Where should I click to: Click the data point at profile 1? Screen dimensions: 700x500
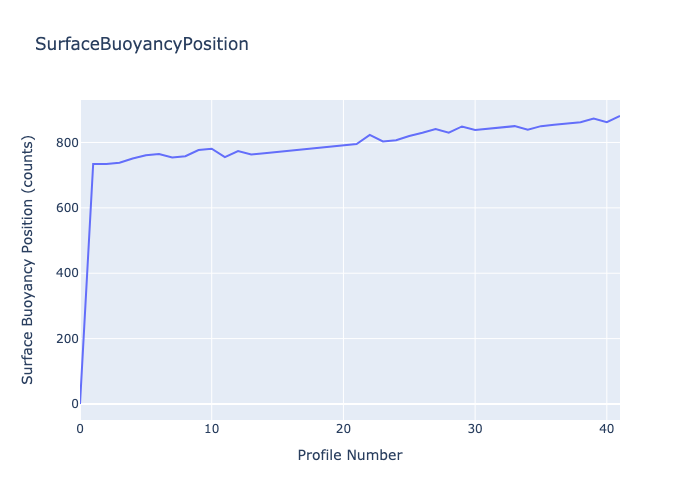[93, 164]
